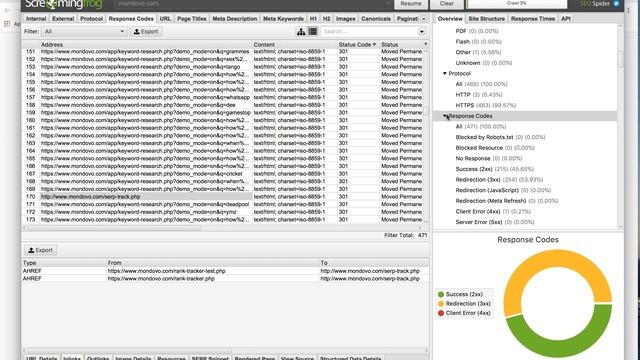Image resolution: width=640 pixels, height=360 pixels.
Task: Open the Response Times tab
Action: tap(533, 19)
